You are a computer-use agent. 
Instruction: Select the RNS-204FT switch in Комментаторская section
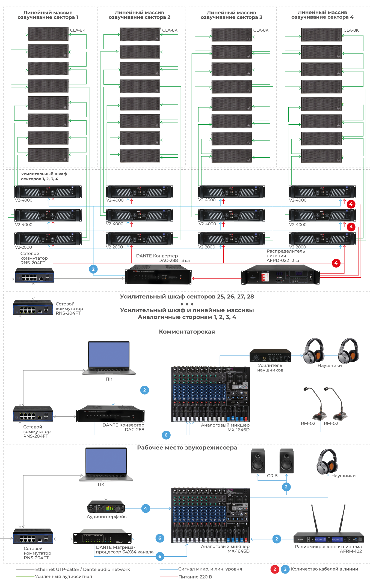click(33, 414)
